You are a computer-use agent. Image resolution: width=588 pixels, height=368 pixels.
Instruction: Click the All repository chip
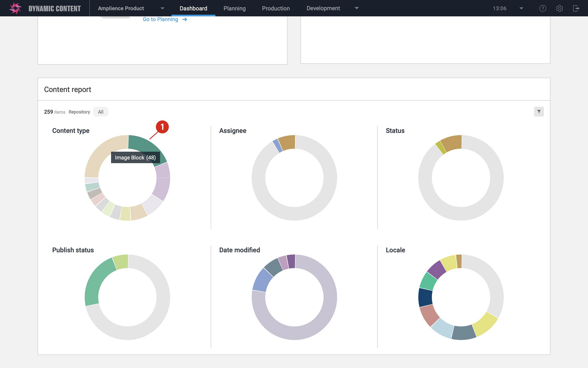101,112
